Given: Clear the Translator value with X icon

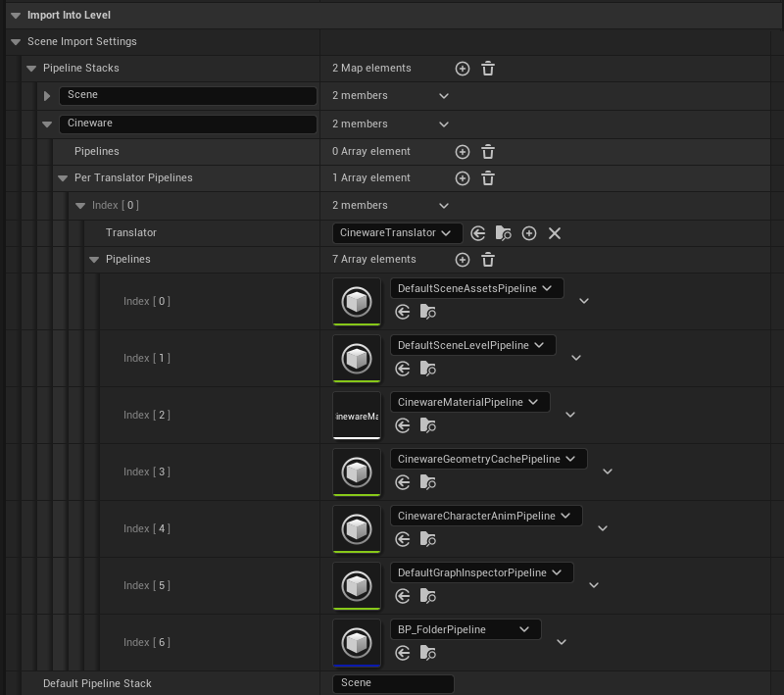Looking at the screenshot, I should (555, 233).
